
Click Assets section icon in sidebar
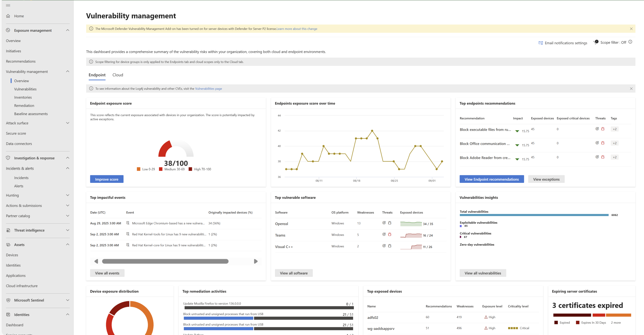(8, 245)
